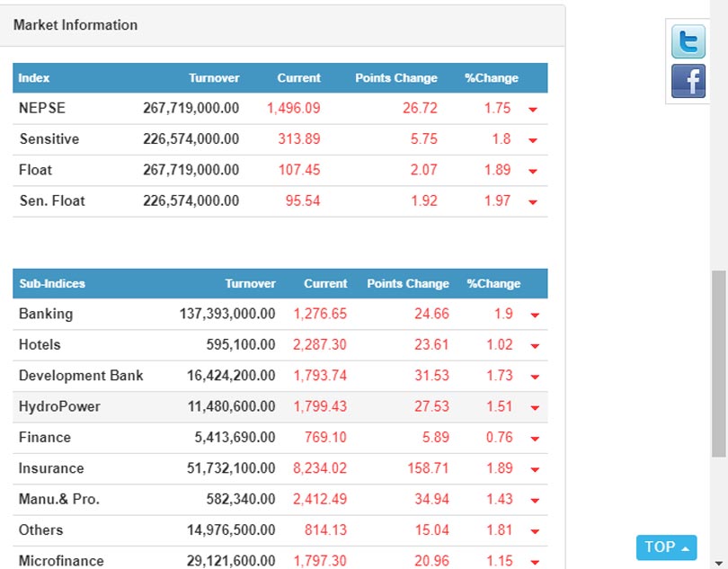This screenshot has width=728, height=569.
Task: Click the down arrow in Banking row
Action: click(x=535, y=316)
